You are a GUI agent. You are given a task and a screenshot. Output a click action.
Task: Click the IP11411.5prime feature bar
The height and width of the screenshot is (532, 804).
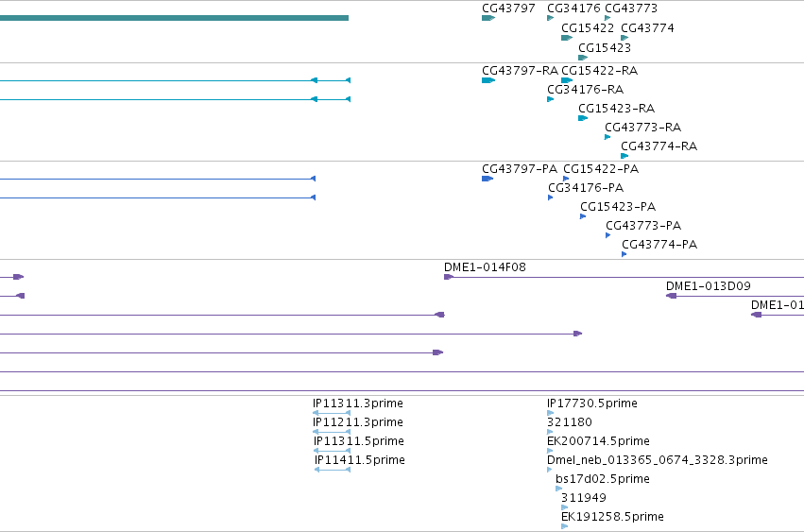click(333, 469)
